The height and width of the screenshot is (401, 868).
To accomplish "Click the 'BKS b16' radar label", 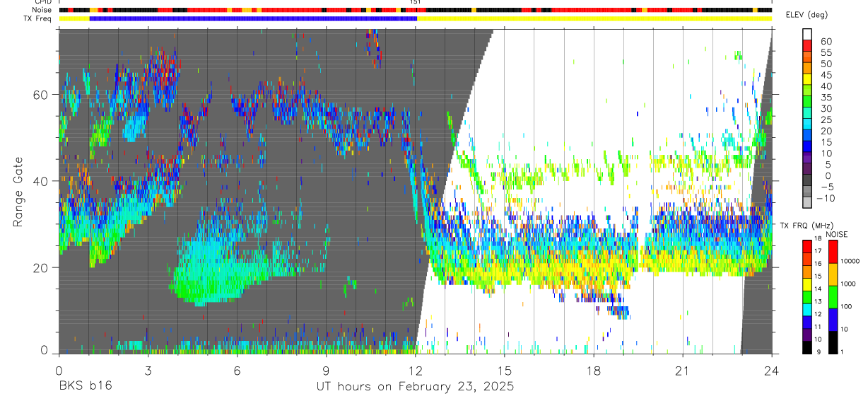I will click(85, 387).
